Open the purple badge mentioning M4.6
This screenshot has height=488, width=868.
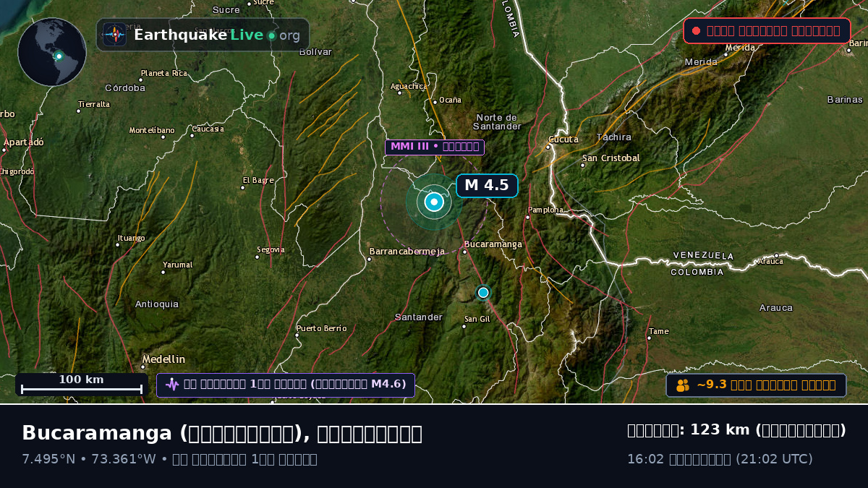pos(286,385)
